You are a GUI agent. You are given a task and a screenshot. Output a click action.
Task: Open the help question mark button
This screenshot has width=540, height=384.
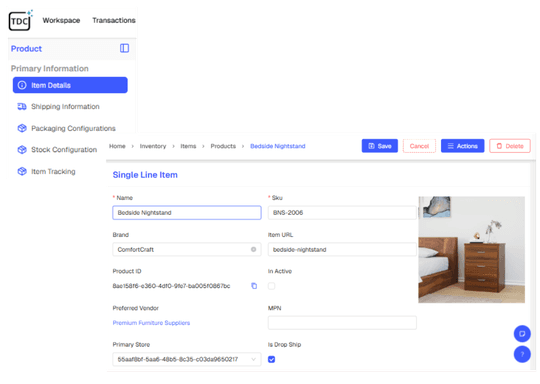(x=522, y=354)
